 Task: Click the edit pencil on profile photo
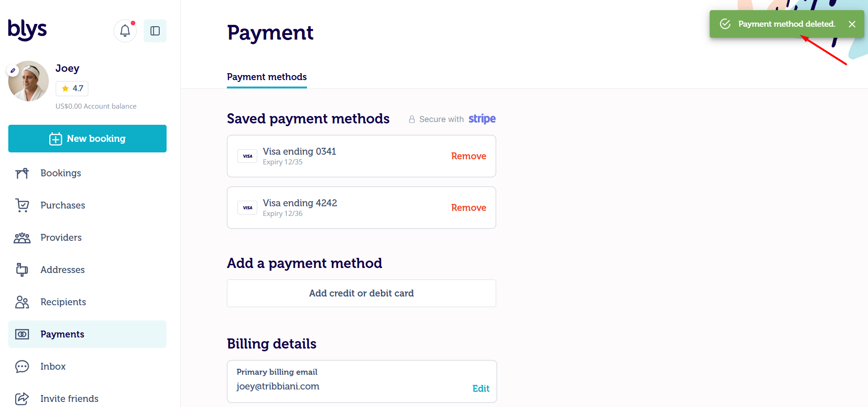[13, 70]
